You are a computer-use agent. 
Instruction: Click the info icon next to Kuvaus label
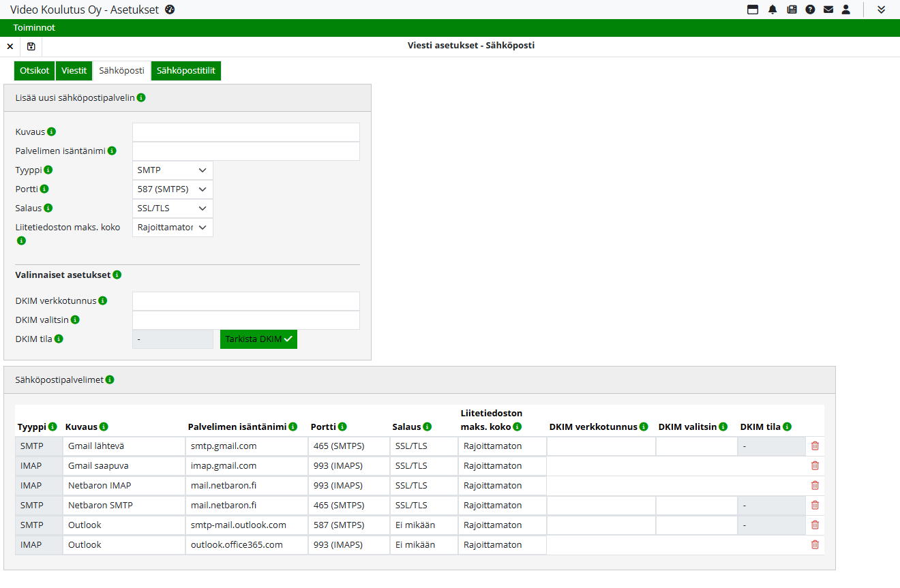(51, 131)
